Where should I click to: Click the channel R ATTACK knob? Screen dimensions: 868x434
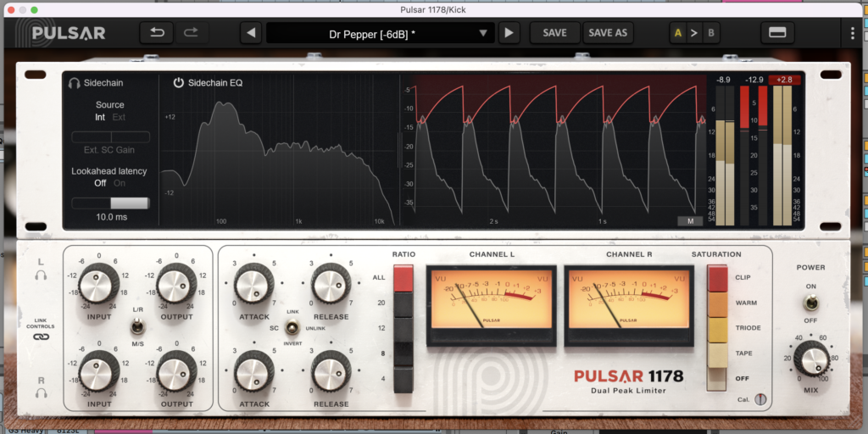(x=254, y=371)
